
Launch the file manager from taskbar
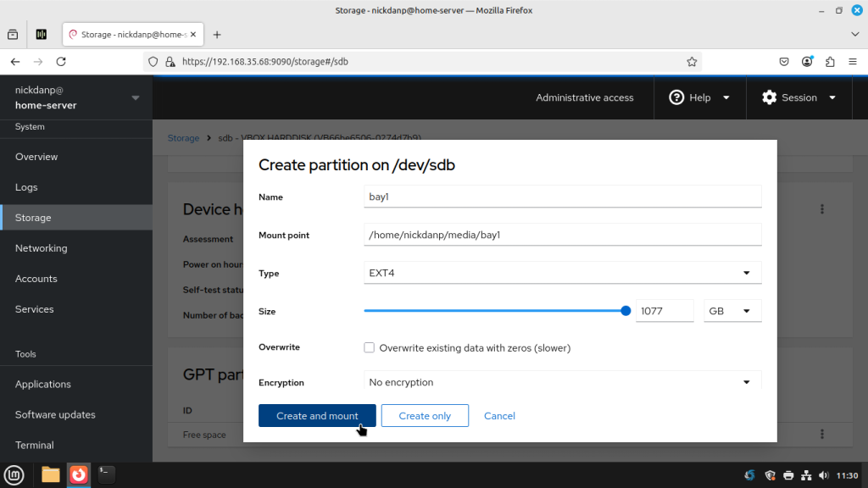coord(51,474)
